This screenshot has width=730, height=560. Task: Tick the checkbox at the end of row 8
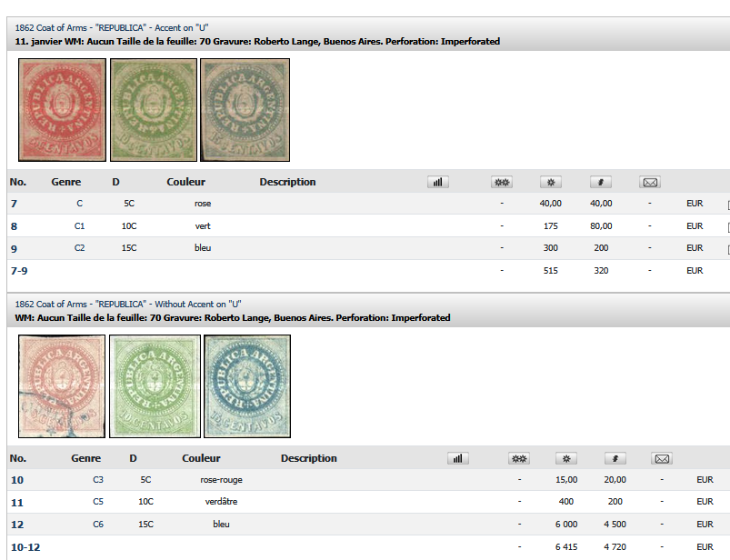pos(727,226)
